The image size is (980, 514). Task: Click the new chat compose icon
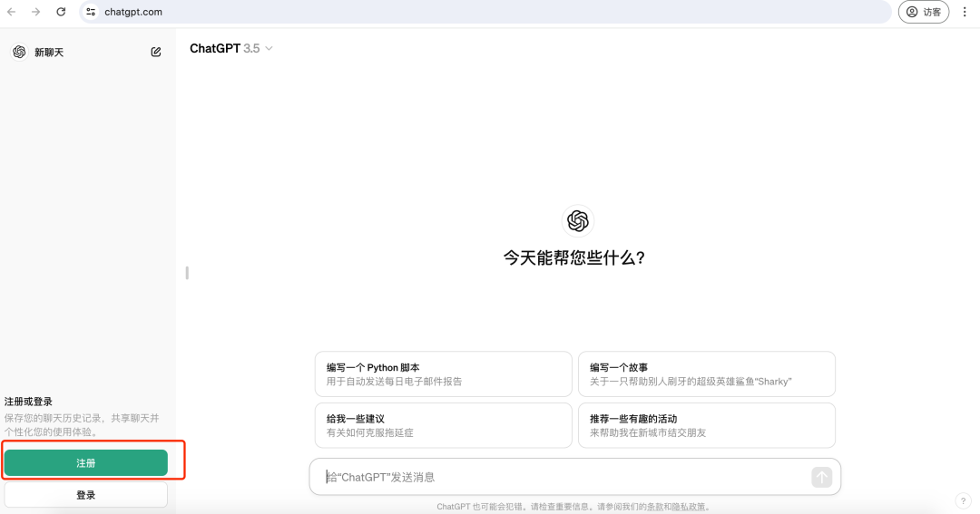point(156,53)
